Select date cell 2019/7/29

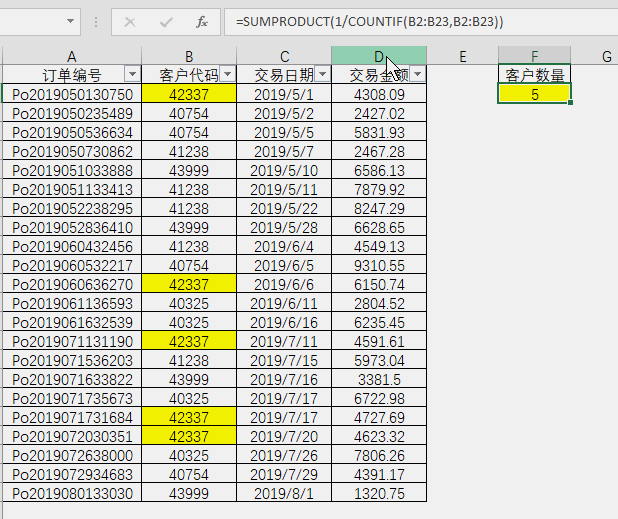pyautogui.click(x=284, y=474)
